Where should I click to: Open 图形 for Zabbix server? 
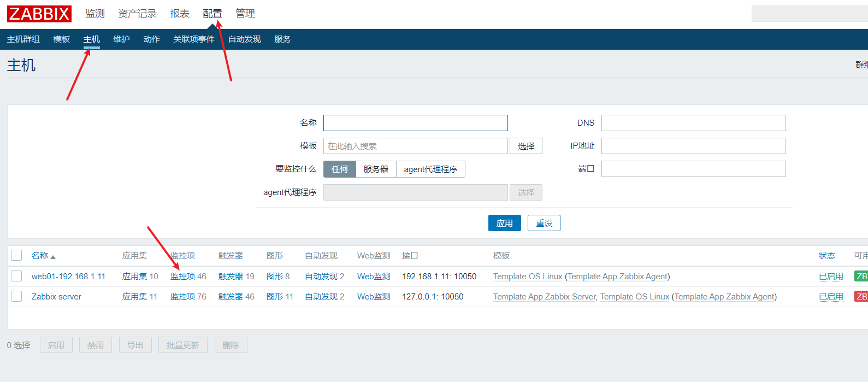(275, 297)
